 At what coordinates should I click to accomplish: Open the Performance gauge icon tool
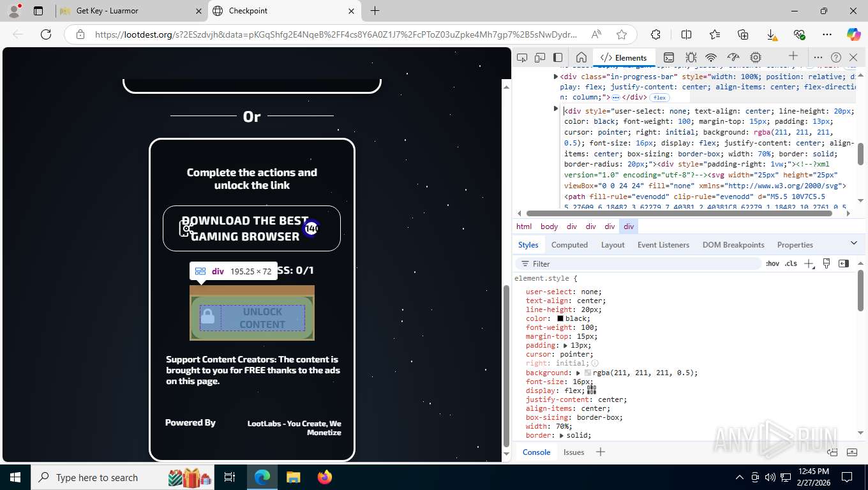pyautogui.click(x=733, y=57)
